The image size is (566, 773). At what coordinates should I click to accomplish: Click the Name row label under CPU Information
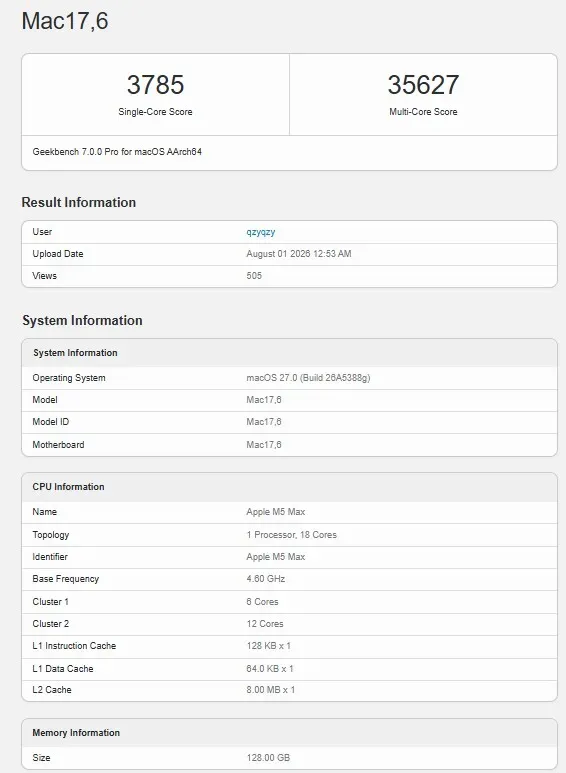tap(44, 512)
